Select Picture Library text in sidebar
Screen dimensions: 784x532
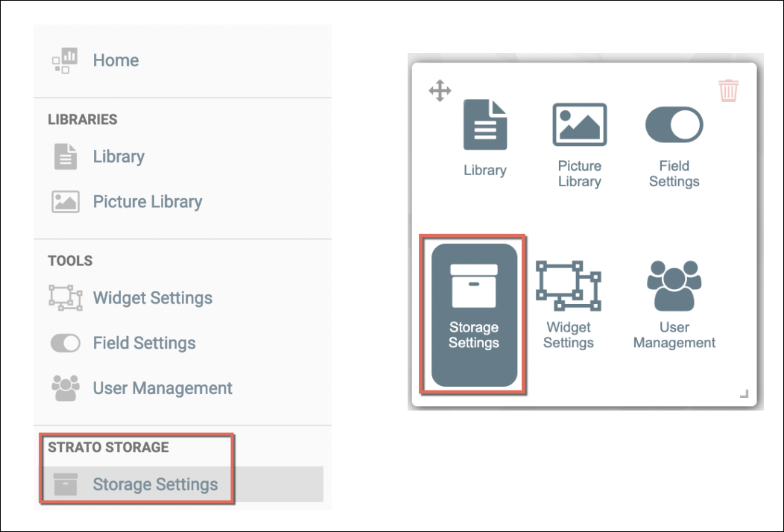point(148,202)
